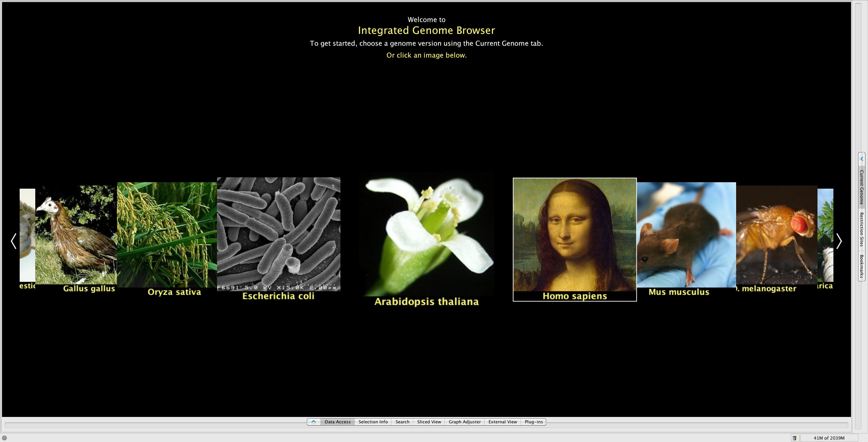Click the horizontal scrollbar track
868x442 pixels.
(426, 425)
